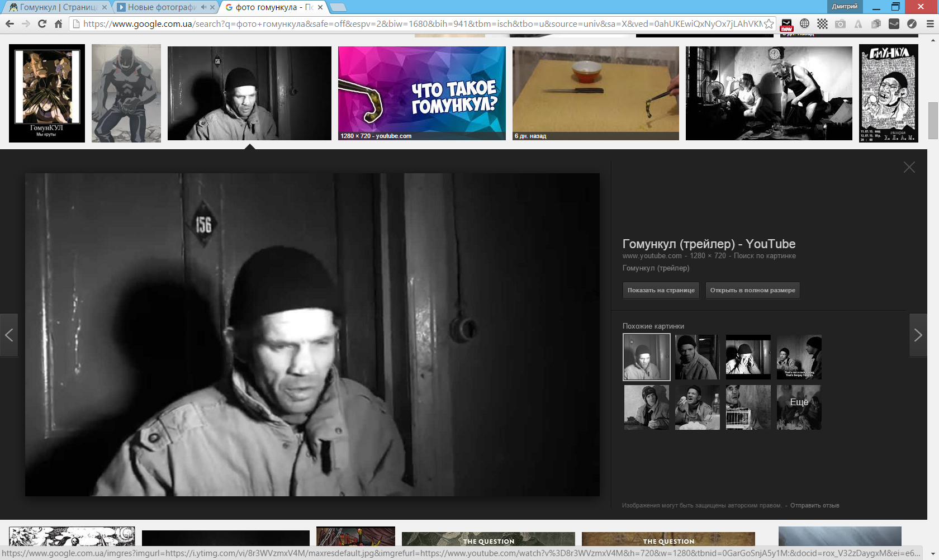Viewport: 939px width, 560px height.
Task: Open the bowl and knife table thumbnail
Action: point(596,93)
